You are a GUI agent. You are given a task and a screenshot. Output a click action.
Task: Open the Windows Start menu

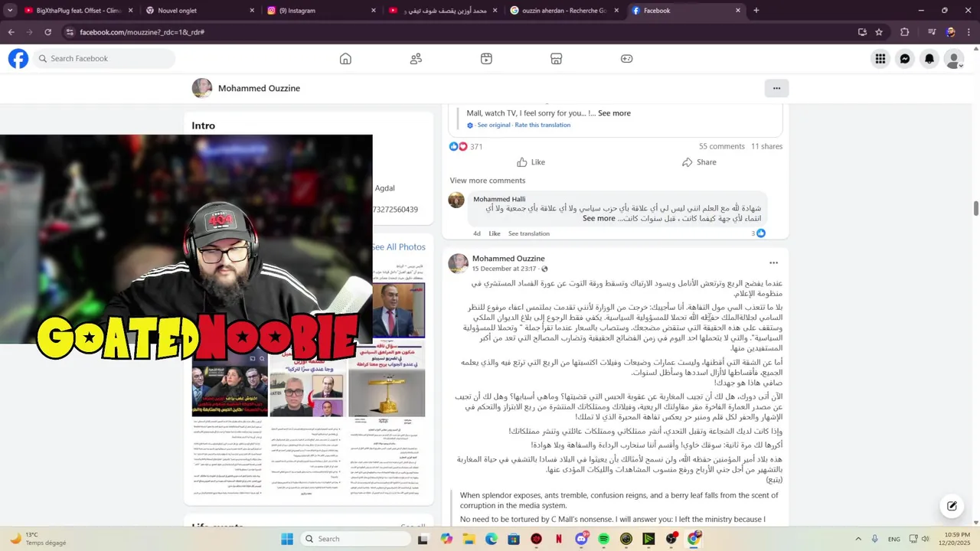point(287,539)
